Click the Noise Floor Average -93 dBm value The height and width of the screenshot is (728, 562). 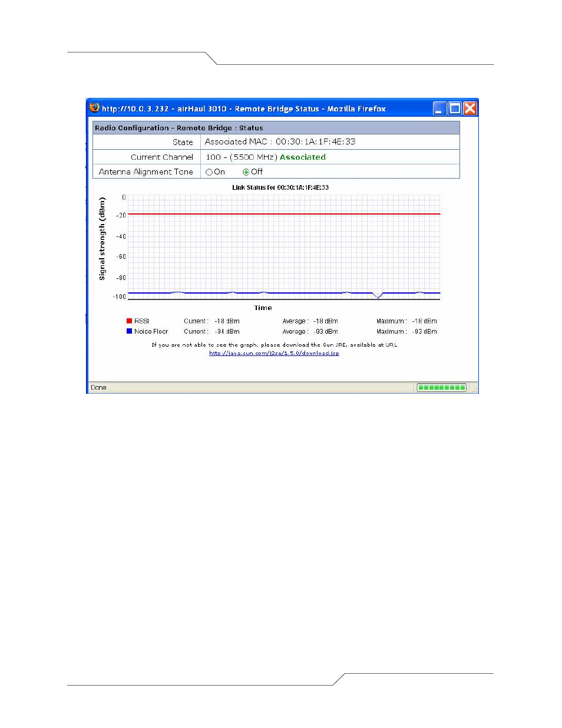coord(325,331)
